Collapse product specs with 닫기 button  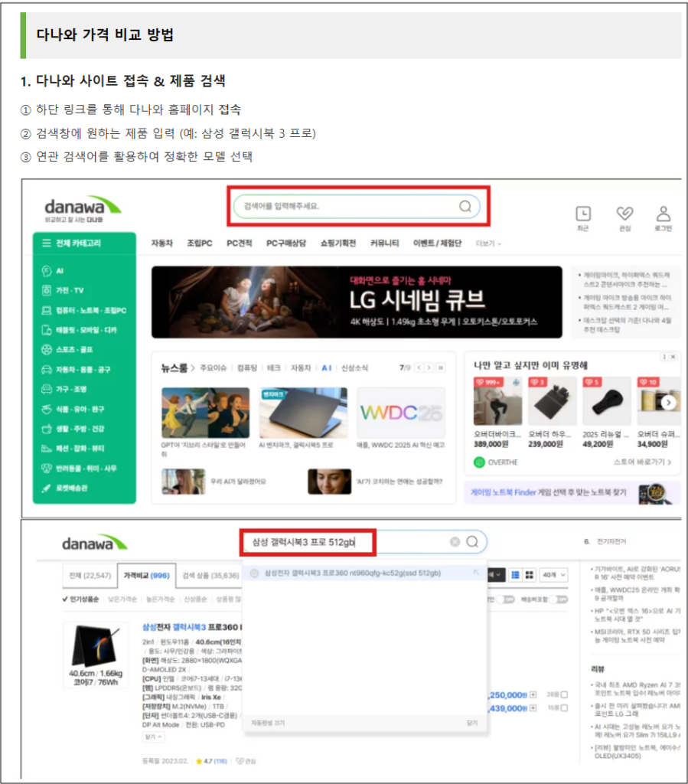click(x=153, y=737)
